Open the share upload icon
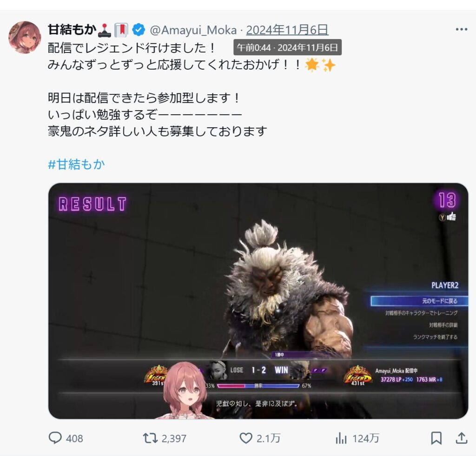The image size is (476, 456). pos(462,438)
